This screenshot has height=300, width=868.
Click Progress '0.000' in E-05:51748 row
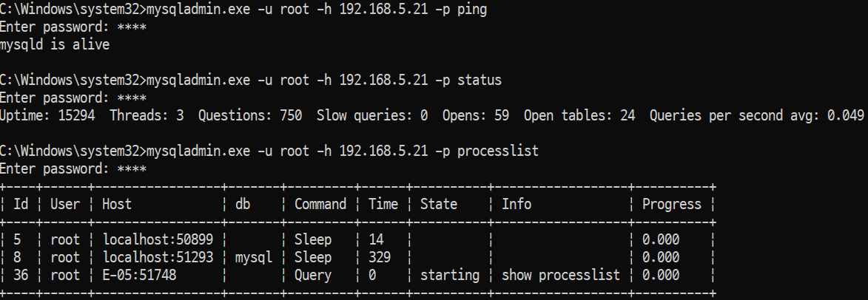pyautogui.click(x=660, y=275)
